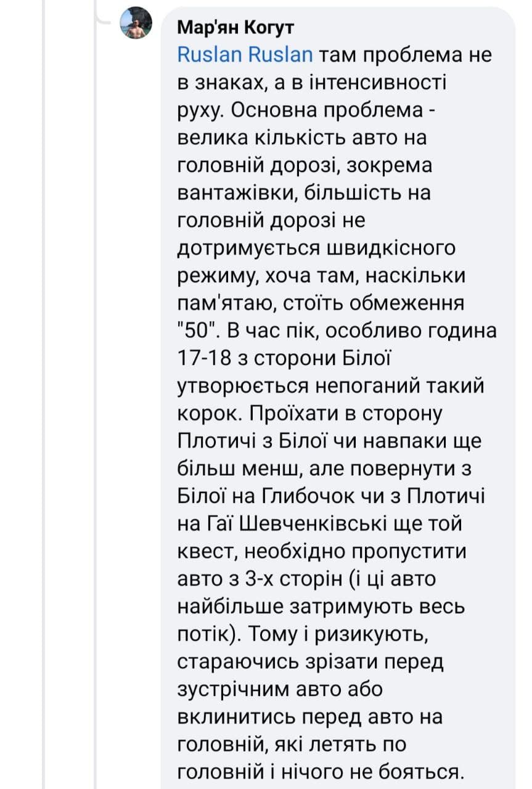The width and height of the screenshot is (532, 789).
Task: Open the Ruslan Ruslan mention link
Action: [245, 55]
